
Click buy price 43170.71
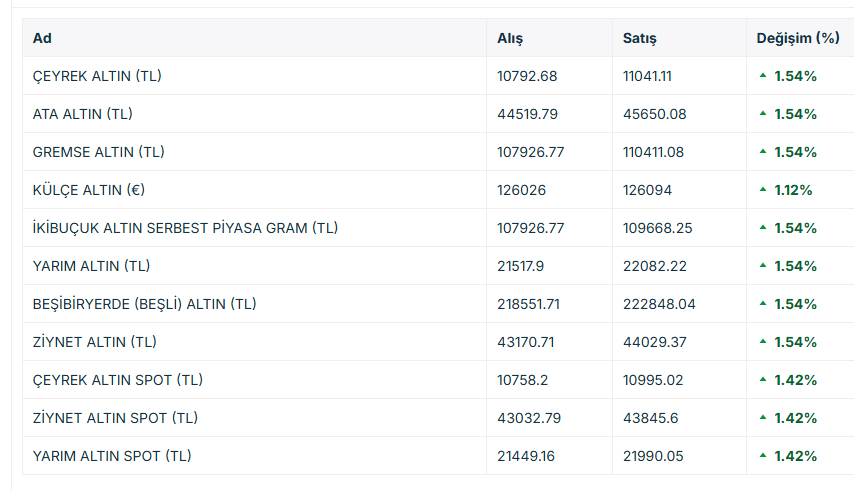point(526,342)
